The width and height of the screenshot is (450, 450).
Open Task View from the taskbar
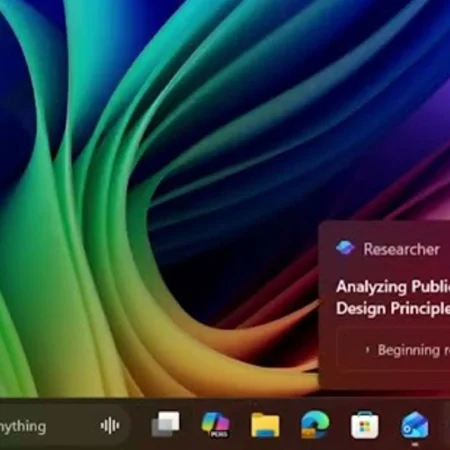tap(165, 424)
